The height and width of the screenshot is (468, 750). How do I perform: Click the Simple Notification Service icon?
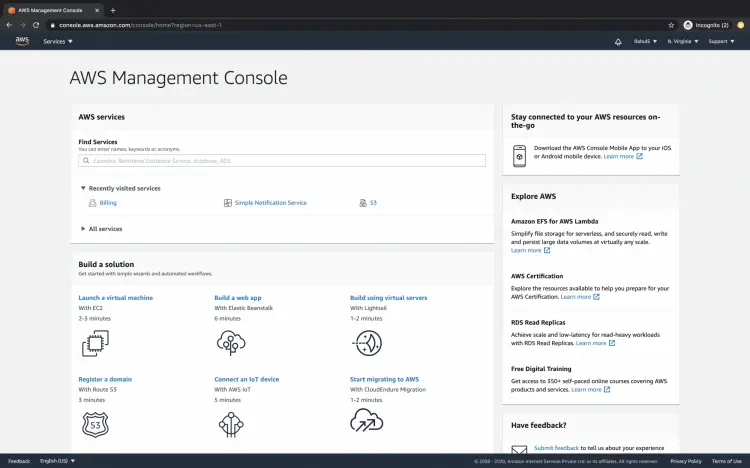point(228,203)
